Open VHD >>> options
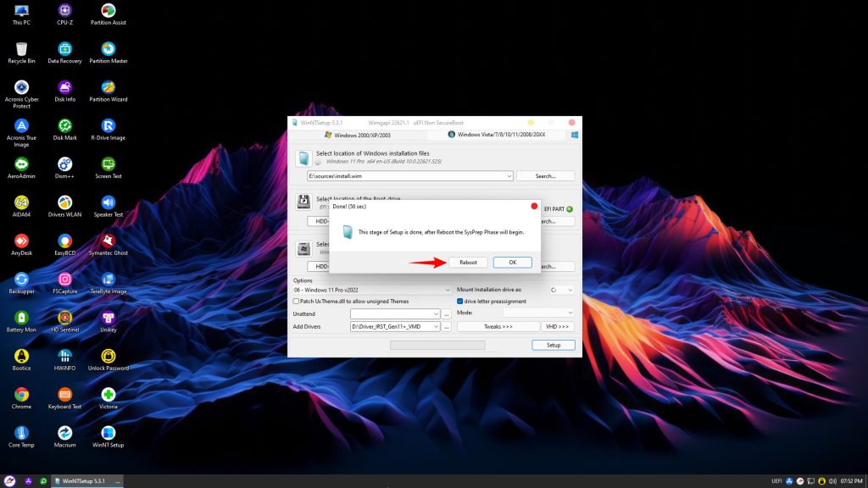Image resolution: width=868 pixels, height=488 pixels. [557, 326]
